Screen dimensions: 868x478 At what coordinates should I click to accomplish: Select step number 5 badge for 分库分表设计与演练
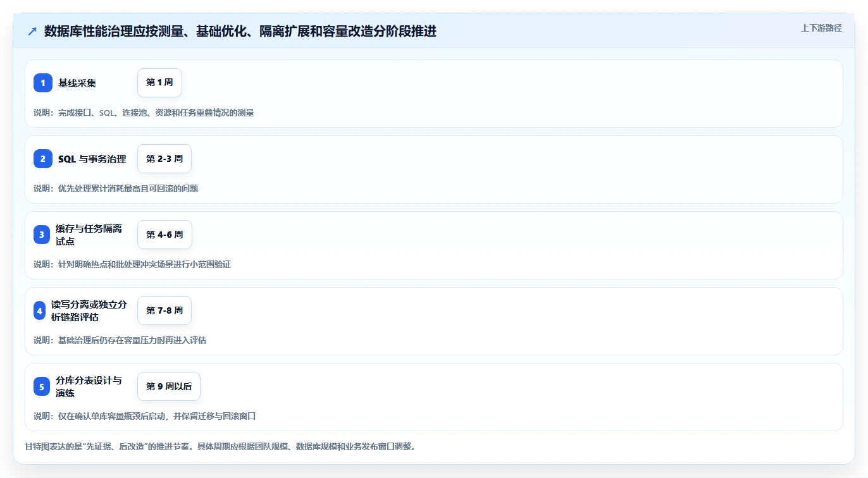[42, 386]
